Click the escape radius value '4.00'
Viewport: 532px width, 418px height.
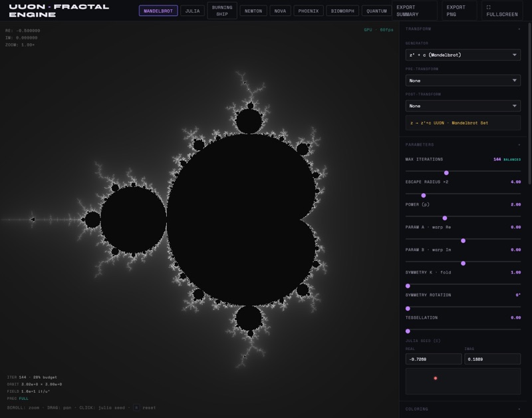tap(516, 182)
